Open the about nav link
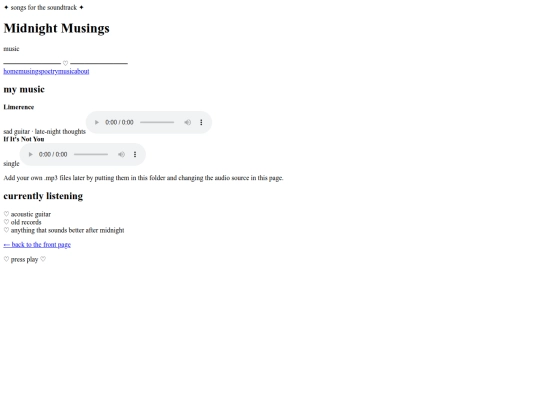 (82, 71)
